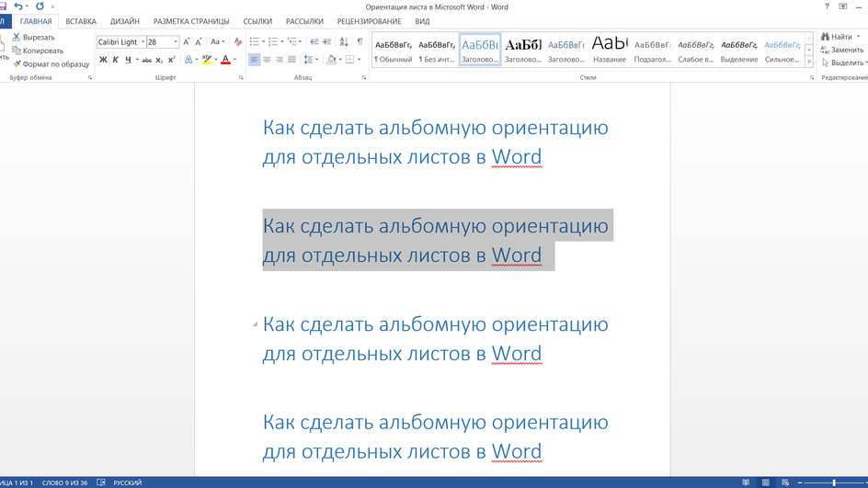This screenshot has width=868, height=488.
Task: Open the font size 28 dropdown
Action: (x=176, y=41)
